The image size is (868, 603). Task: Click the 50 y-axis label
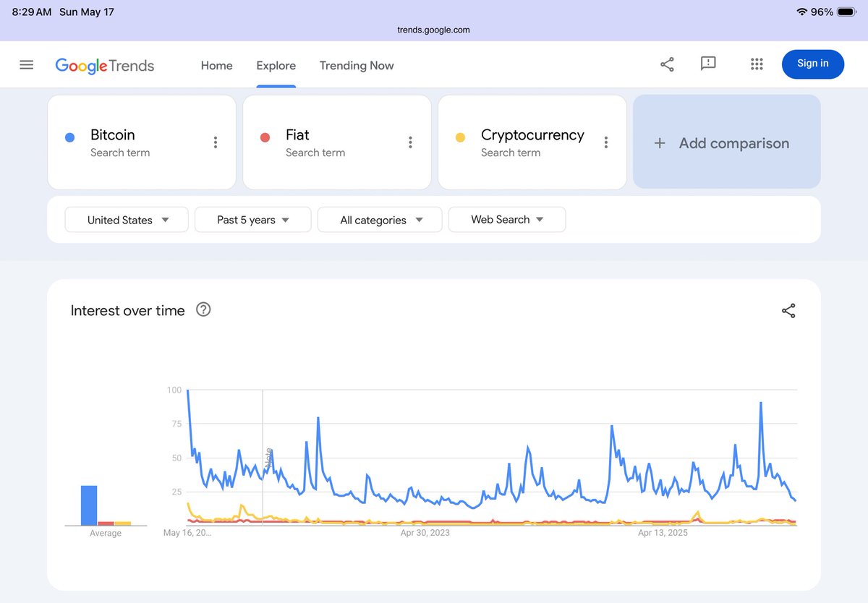click(176, 458)
